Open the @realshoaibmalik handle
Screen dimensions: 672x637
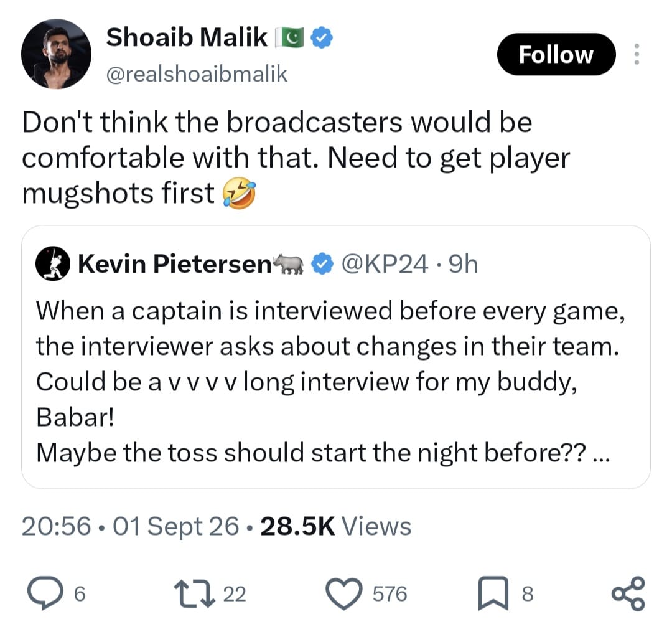(197, 74)
